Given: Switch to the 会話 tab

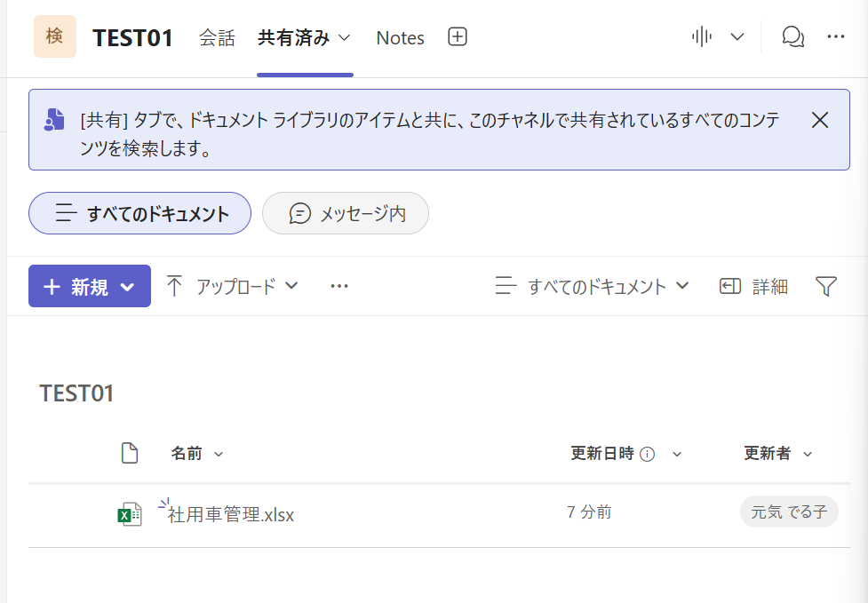Looking at the screenshot, I should coord(217,38).
